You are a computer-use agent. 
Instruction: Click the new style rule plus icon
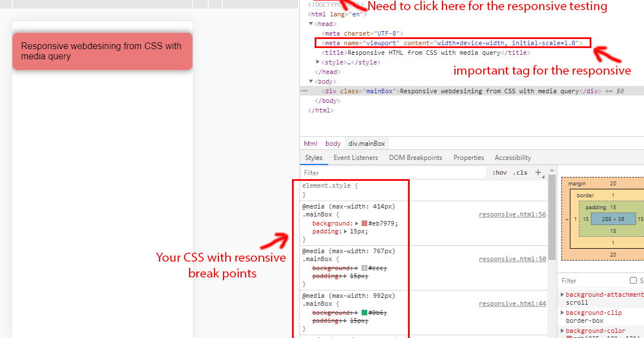[538, 171]
